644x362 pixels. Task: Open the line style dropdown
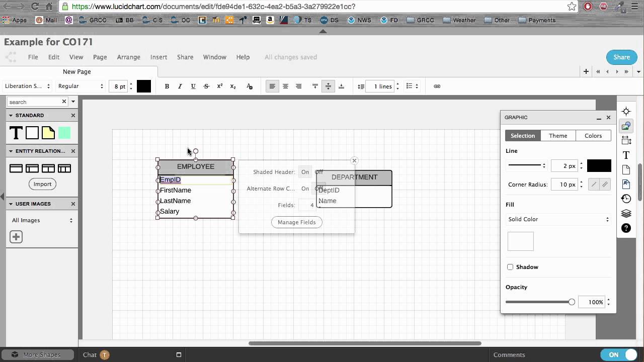point(527,165)
